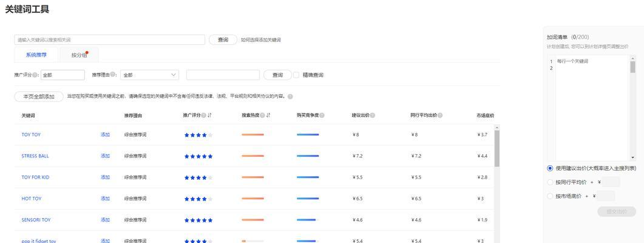Select 使用建议出价 radio option
644x243 pixels.
[x=550, y=168]
